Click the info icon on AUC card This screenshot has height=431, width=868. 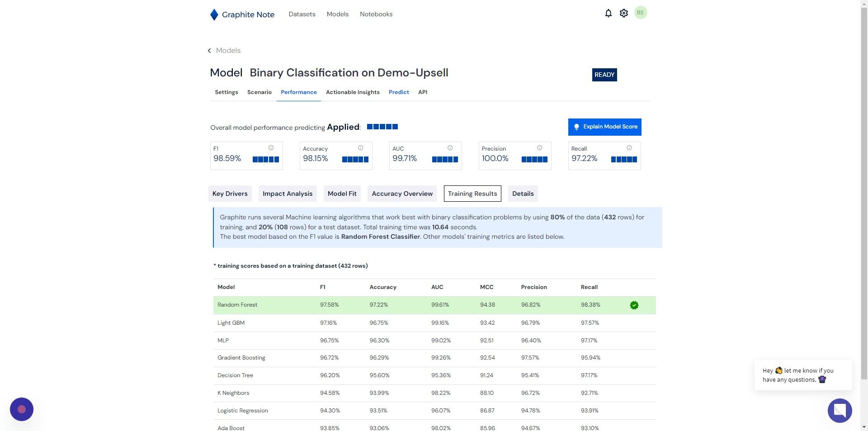click(450, 148)
